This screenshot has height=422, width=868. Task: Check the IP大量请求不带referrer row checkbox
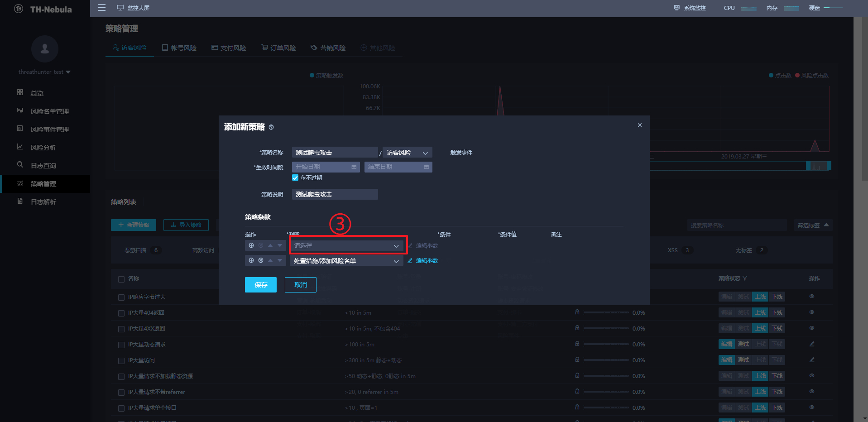coord(121,393)
